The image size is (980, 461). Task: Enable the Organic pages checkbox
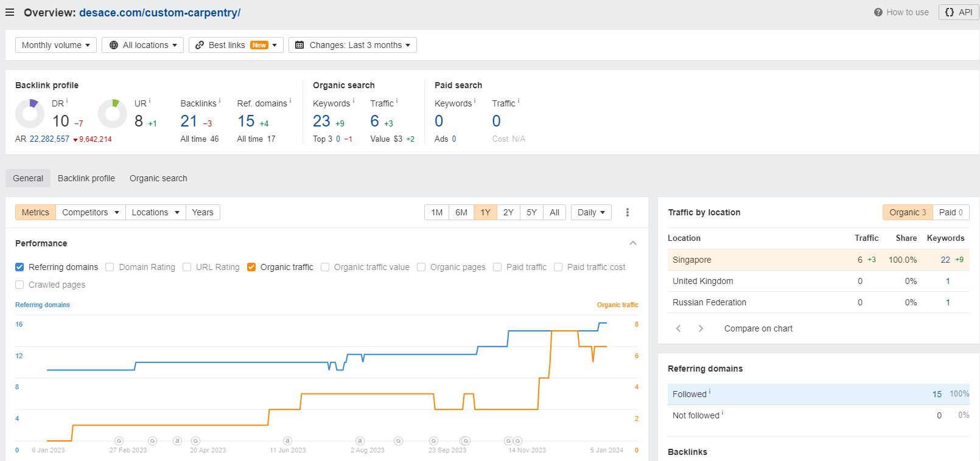(x=421, y=267)
